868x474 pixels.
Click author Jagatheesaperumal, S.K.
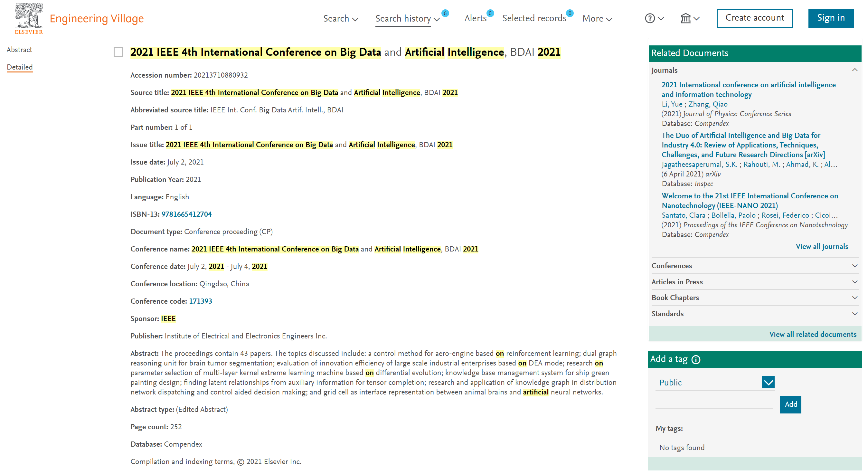point(699,164)
